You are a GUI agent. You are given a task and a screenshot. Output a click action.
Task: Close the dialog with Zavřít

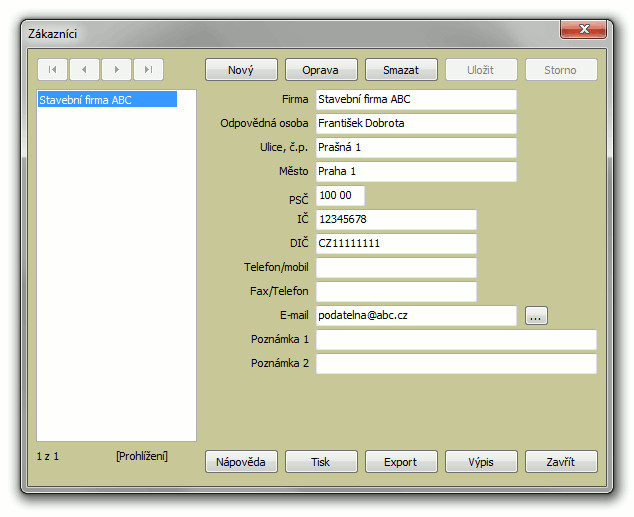point(561,462)
